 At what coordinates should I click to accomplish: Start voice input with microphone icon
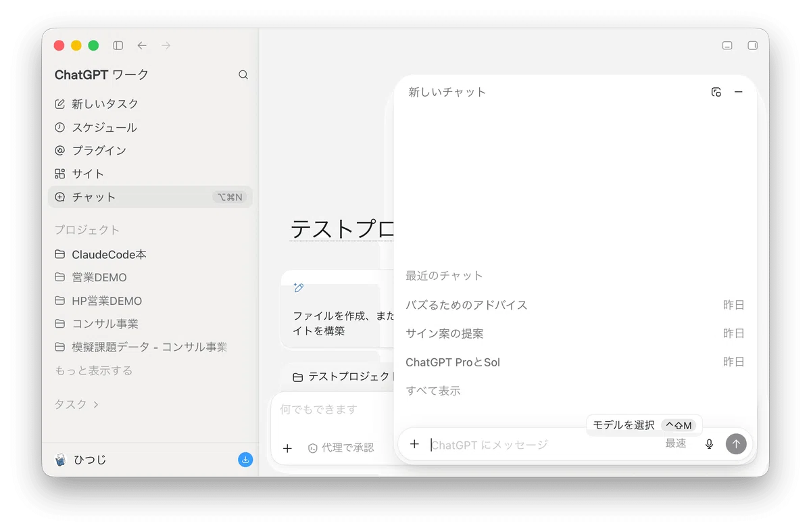(x=709, y=444)
